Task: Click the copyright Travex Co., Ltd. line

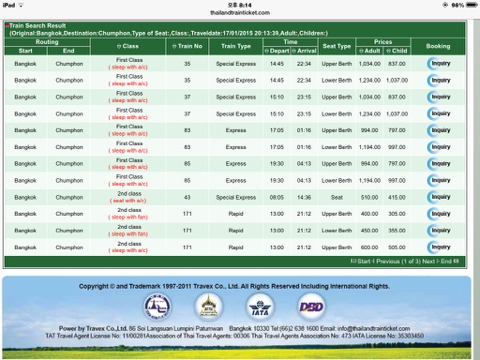Action: (x=234, y=286)
